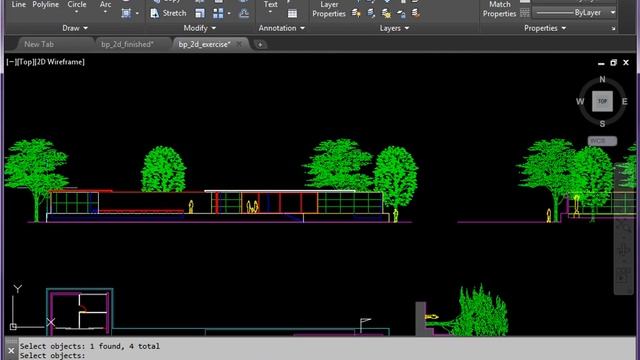Click Match Properties tool
640x360 pixels.
(500, 9)
